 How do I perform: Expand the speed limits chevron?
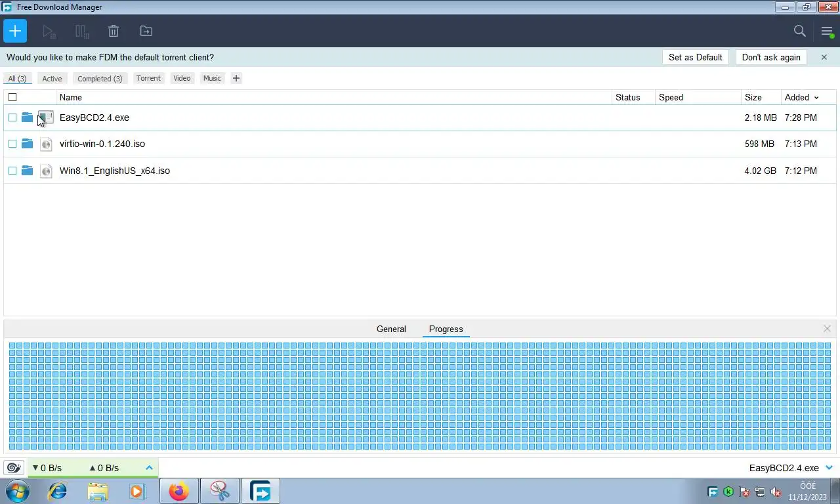click(x=149, y=468)
